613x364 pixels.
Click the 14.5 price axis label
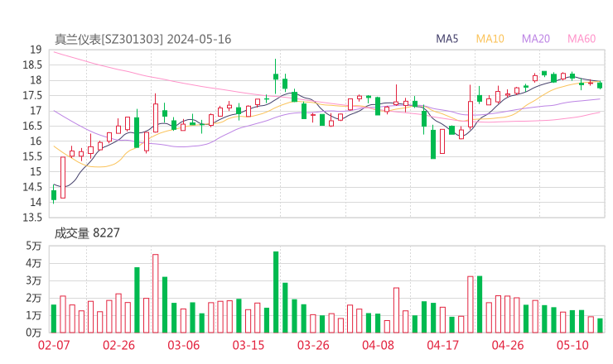point(32,187)
